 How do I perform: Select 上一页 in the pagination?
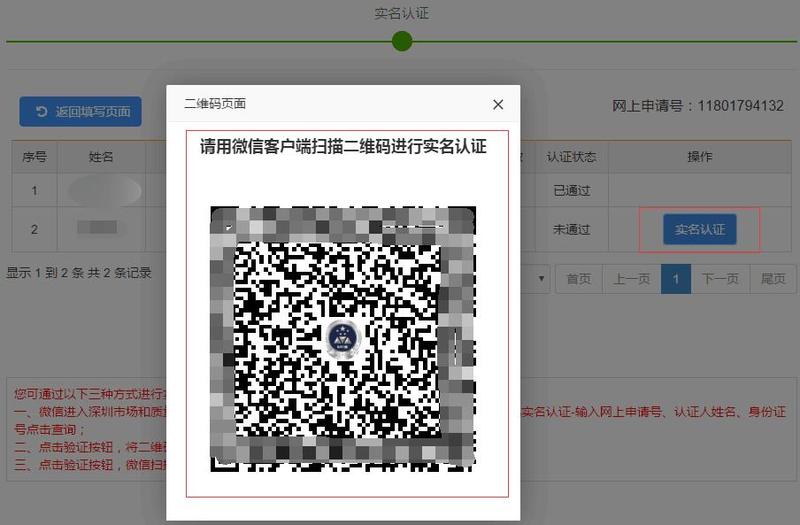point(632,279)
